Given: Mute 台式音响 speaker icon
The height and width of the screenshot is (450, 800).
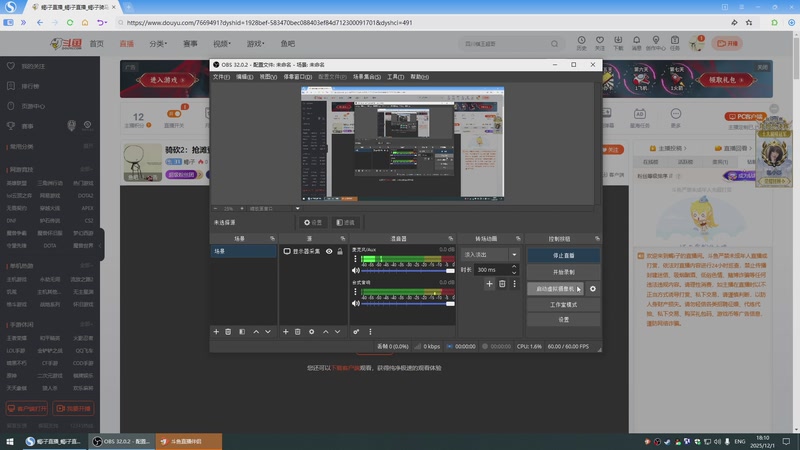Looking at the screenshot, I should pyautogui.click(x=356, y=303).
